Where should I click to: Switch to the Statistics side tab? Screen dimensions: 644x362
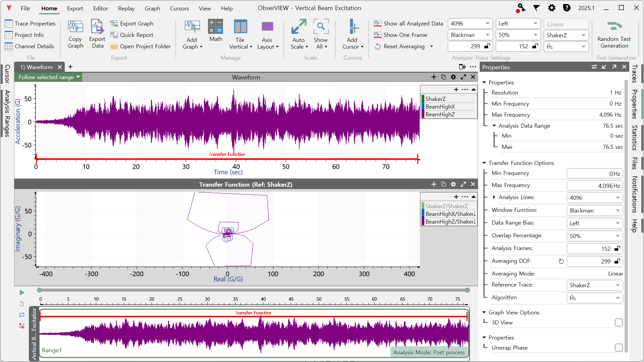634,138
